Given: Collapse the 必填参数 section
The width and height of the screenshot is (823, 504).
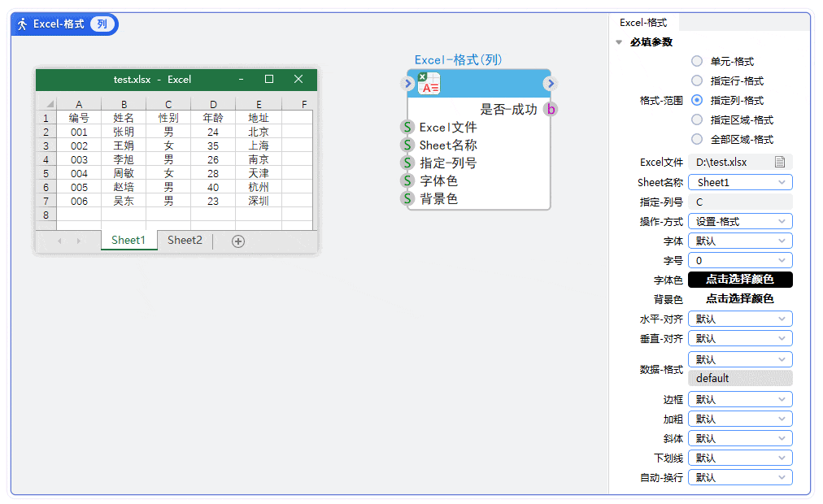Looking at the screenshot, I should (x=619, y=42).
